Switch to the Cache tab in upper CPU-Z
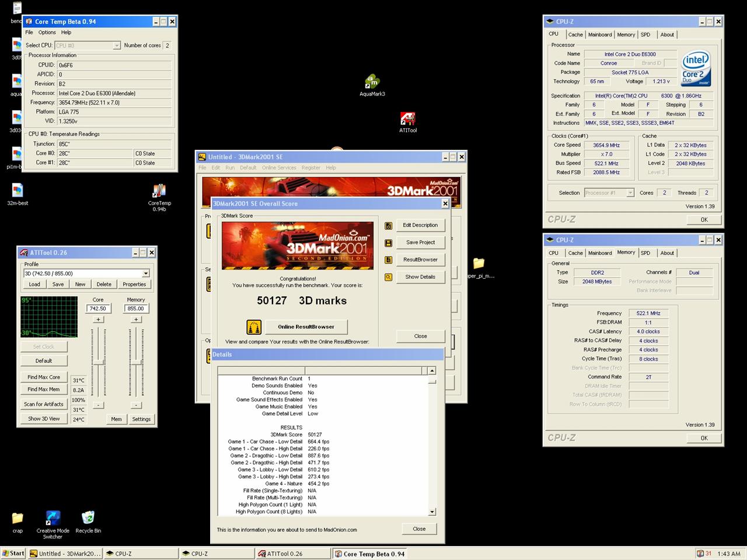The image size is (747, 560). (575, 34)
